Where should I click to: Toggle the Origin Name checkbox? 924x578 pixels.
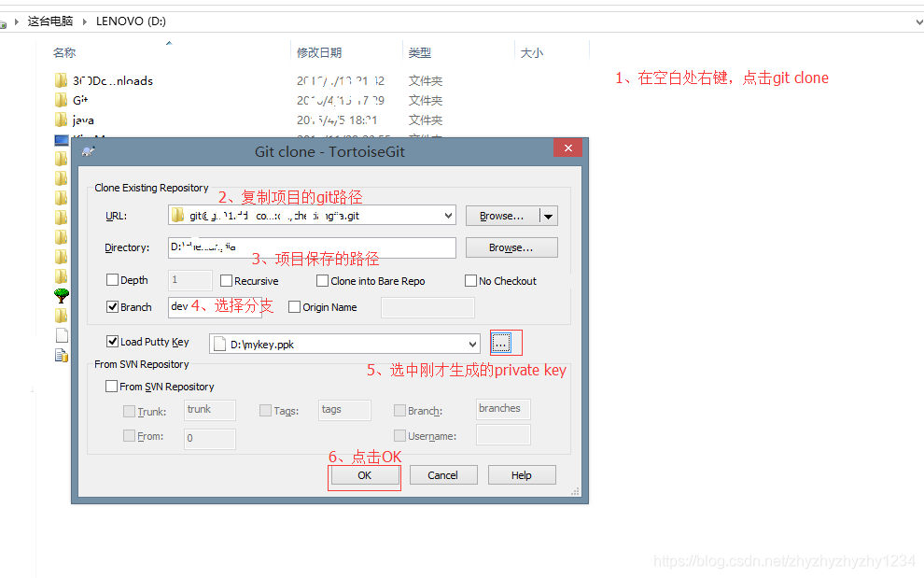(294, 306)
